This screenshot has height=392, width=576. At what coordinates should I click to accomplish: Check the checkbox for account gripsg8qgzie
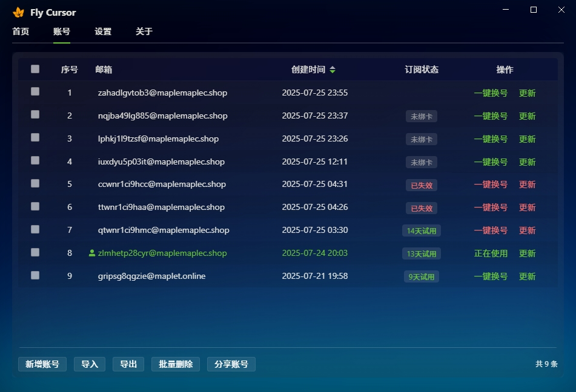[x=35, y=275]
